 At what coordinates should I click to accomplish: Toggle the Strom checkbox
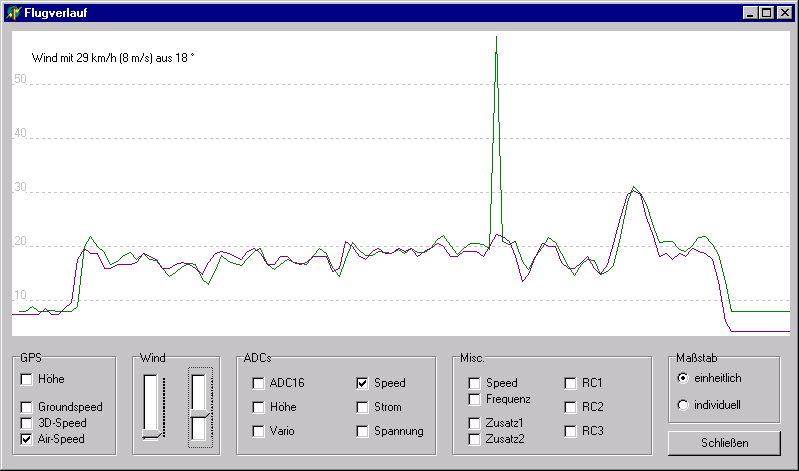[363, 407]
